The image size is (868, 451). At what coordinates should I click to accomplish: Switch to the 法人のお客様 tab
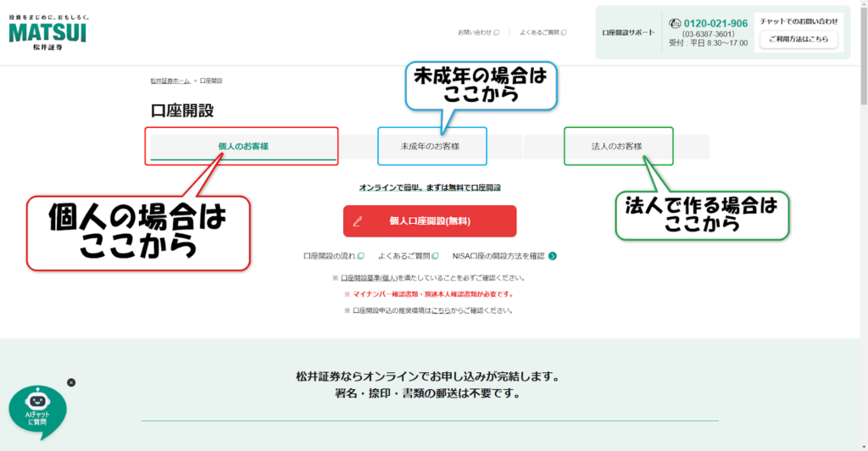pyautogui.click(x=616, y=147)
